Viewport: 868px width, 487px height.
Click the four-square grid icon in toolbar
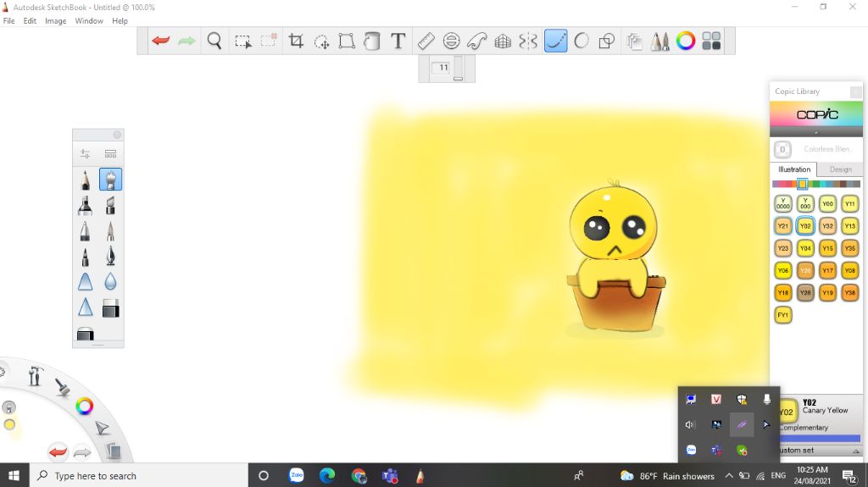[x=711, y=41]
